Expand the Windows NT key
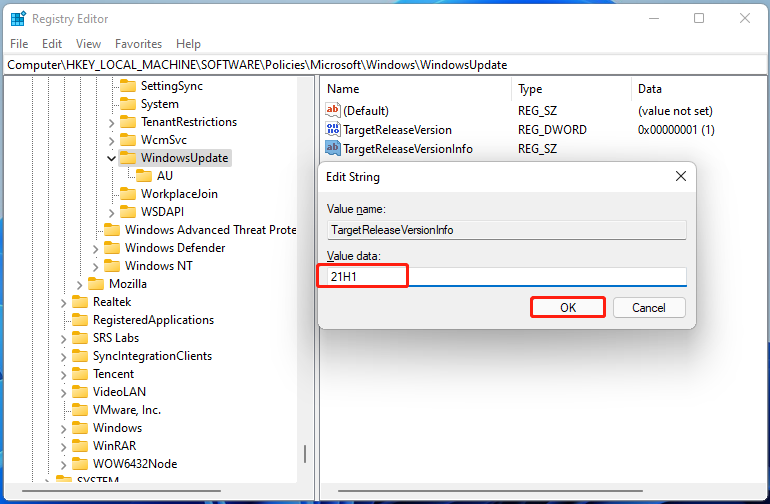Image resolution: width=770 pixels, height=504 pixels. (95, 266)
